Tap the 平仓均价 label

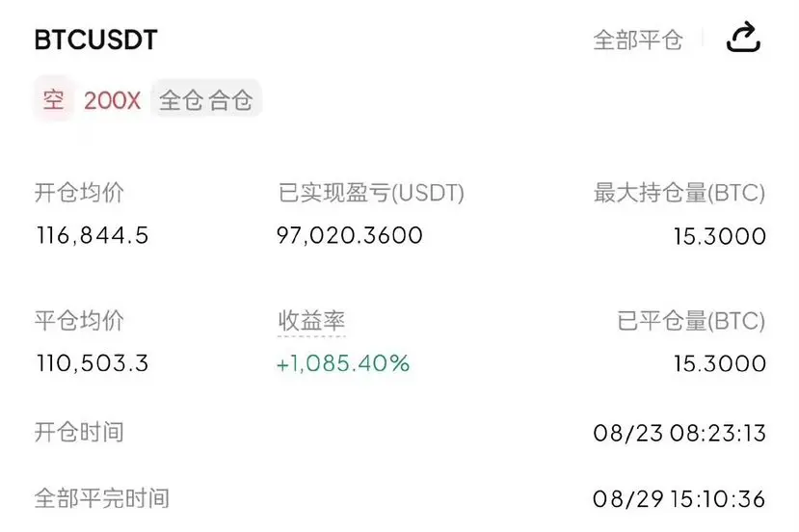click(79, 321)
